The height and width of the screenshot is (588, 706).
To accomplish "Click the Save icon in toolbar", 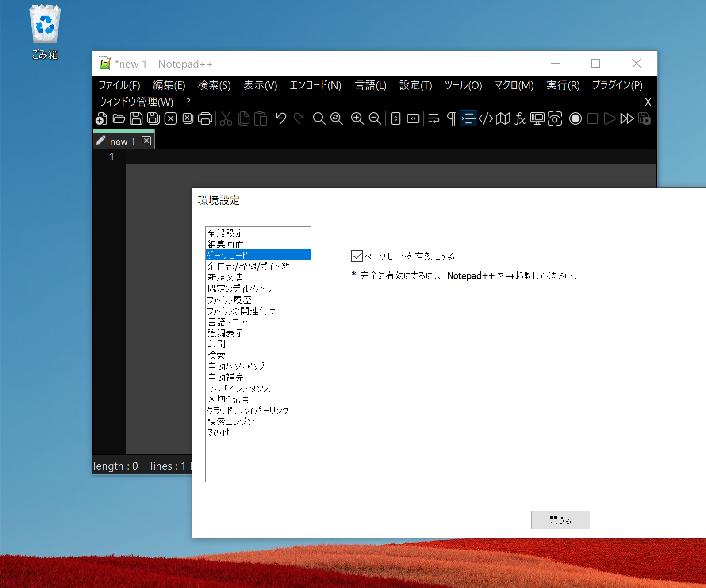I will pyautogui.click(x=136, y=118).
